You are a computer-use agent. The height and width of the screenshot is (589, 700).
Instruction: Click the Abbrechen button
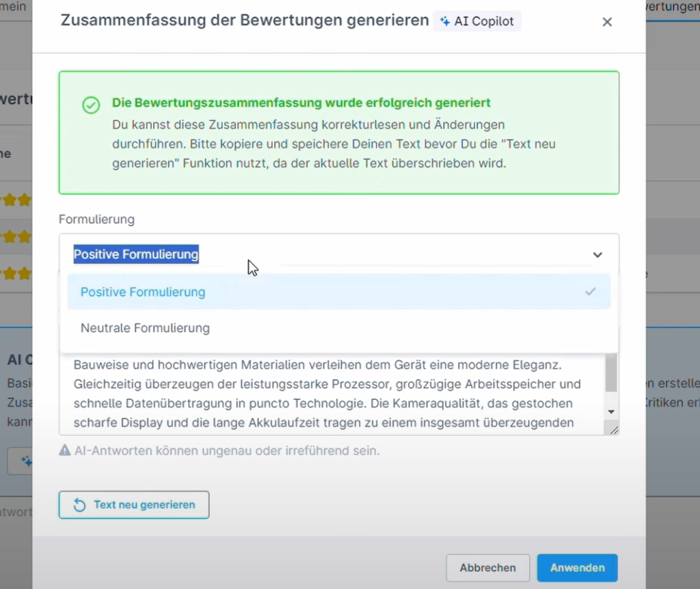[487, 568]
